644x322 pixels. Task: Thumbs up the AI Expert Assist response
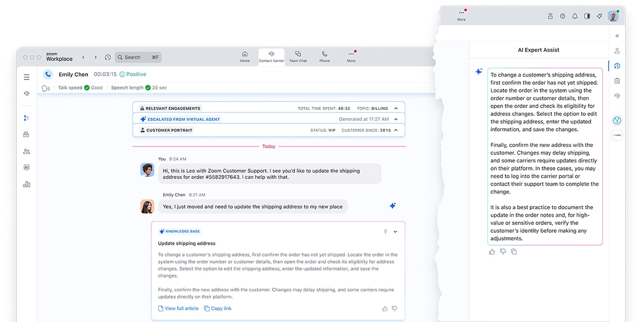[492, 252]
